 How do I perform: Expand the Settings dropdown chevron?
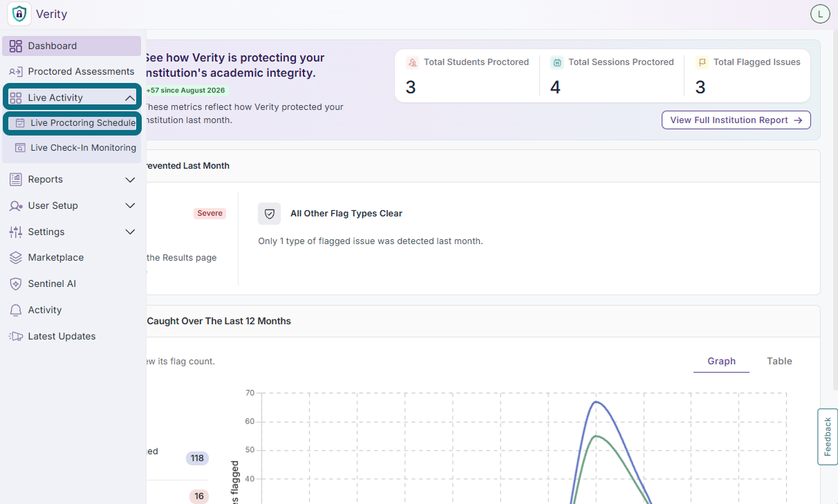(130, 232)
